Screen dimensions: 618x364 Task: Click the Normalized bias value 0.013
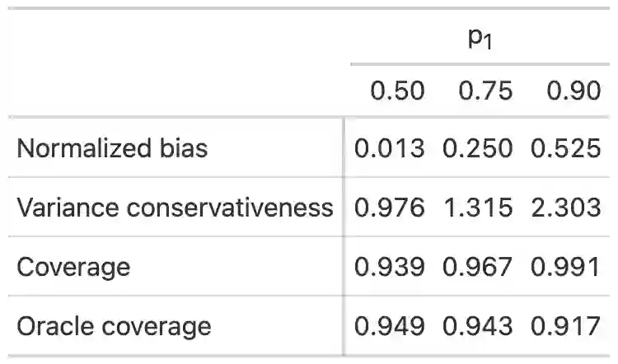[x=390, y=148]
